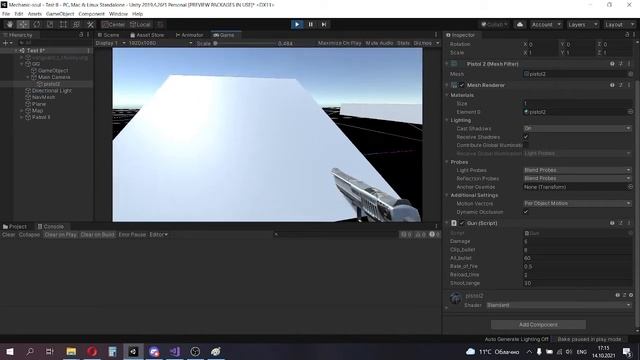Toggle the Receive Shadows checkbox

point(526,137)
